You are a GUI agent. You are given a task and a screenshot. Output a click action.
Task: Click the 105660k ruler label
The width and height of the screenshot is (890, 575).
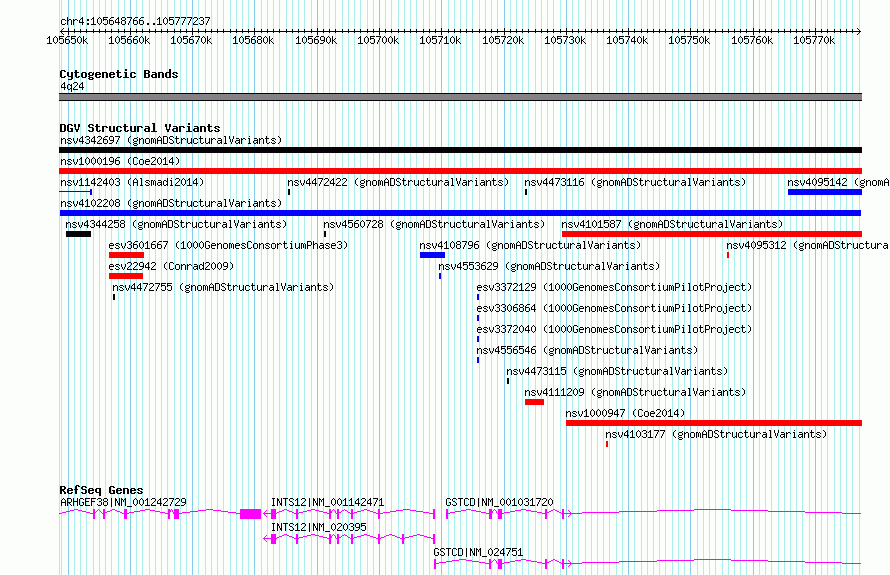129,40
